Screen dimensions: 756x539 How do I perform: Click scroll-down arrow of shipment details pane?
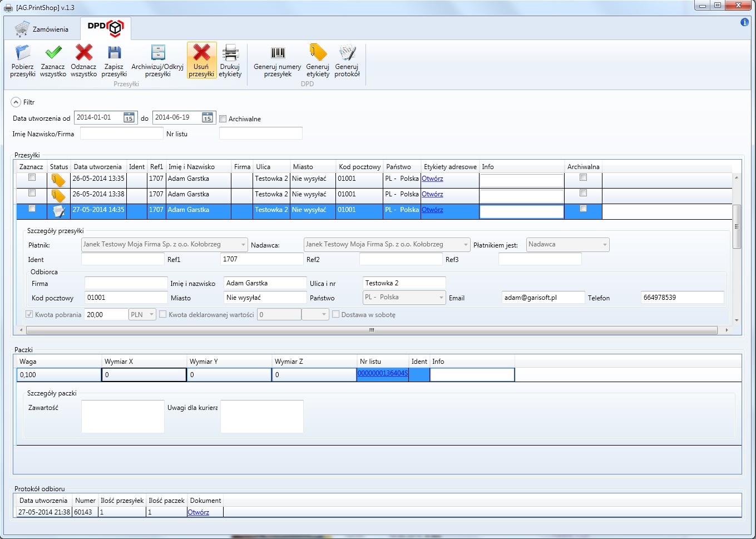(x=737, y=320)
